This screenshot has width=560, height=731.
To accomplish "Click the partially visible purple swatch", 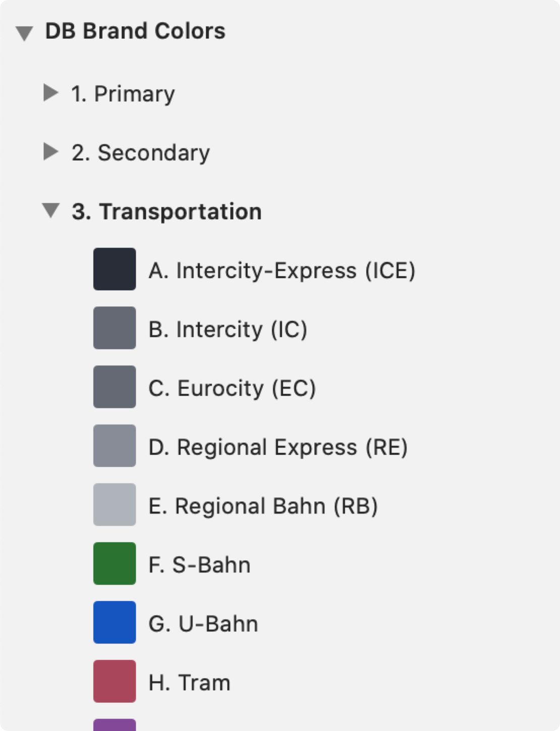I will pyautogui.click(x=115, y=725).
